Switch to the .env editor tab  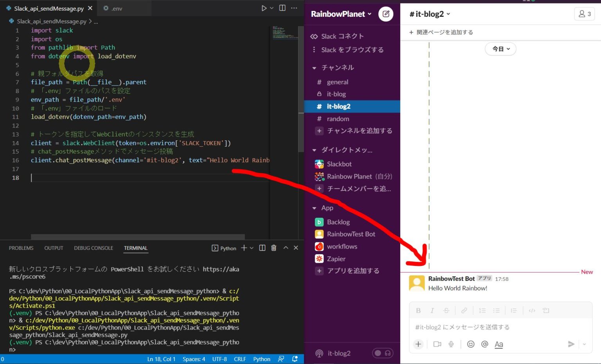point(113,8)
